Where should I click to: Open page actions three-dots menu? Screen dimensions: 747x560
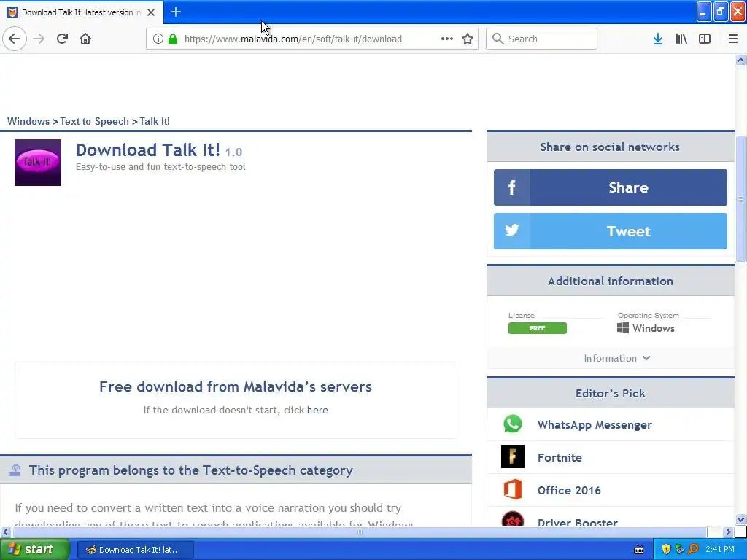tap(447, 39)
